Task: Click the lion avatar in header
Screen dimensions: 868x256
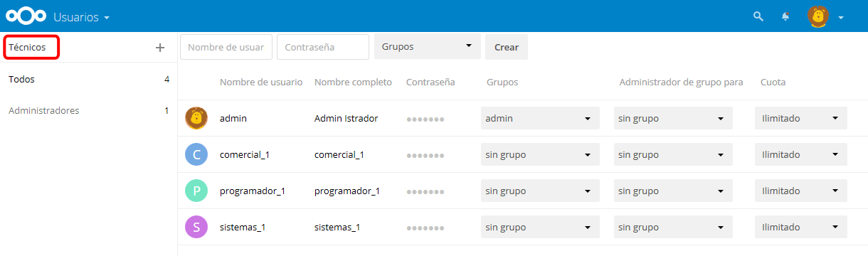Action: tap(819, 16)
